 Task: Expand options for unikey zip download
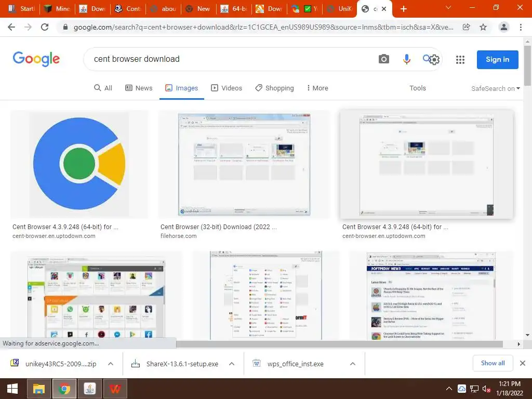tap(111, 364)
